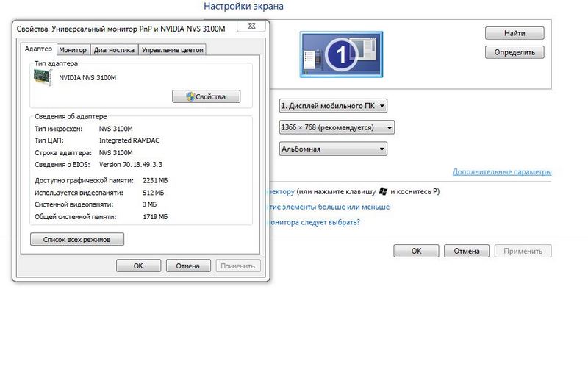Viewport: 588px width, 370px height.
Task: Click the 'элементы больше или меньше' link
Action: click(329, 207)
